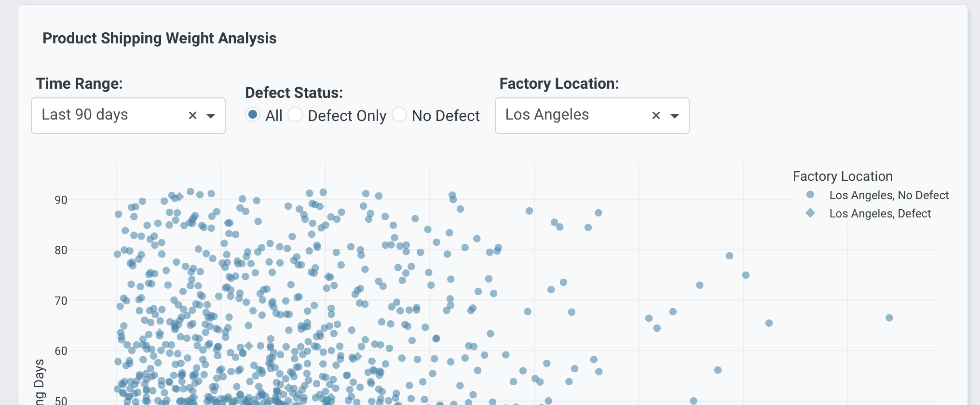Click the defect diamond near 90 days
Screen dimensions: 980x405
[x=179, y=197]
